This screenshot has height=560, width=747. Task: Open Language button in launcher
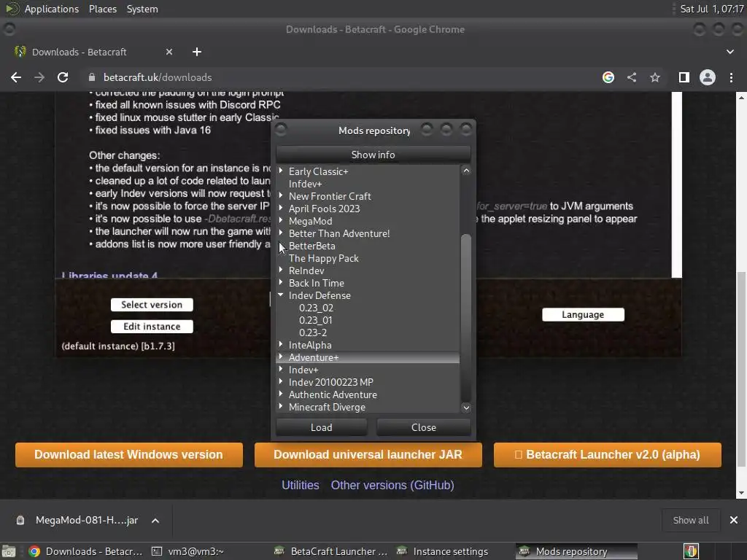click(583, 314)
